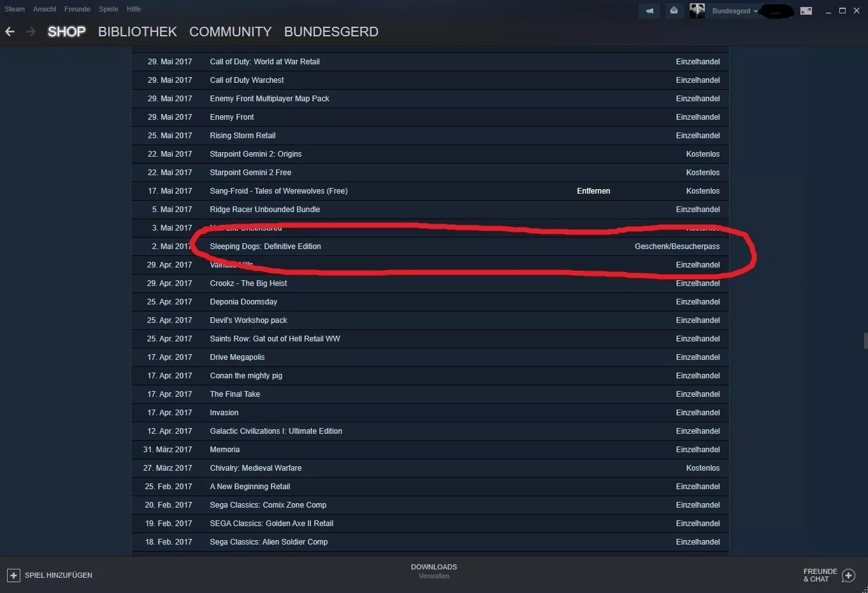Select Saints Row: Gat out of Hell

pos(275,339)
